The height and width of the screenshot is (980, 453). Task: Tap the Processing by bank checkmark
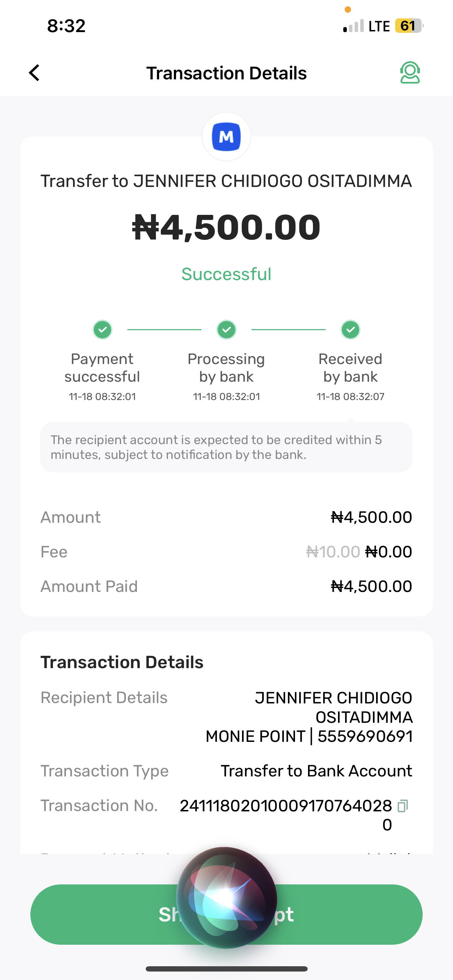[x=226, y=329]
